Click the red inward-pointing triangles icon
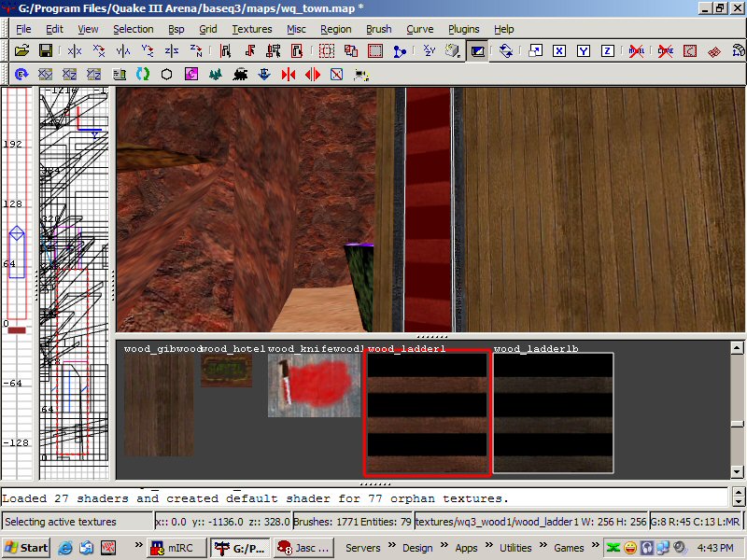Screen dimensions: 747x560 point(289,75)
